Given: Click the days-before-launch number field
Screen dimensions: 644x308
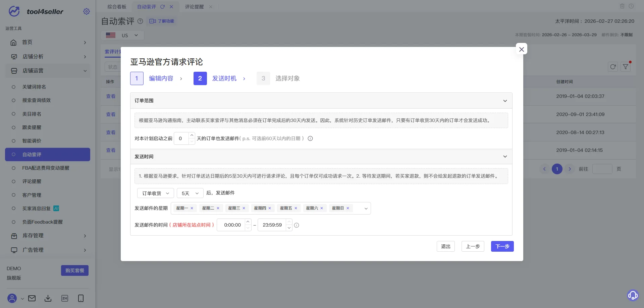Looking at the screenshot, I should pyautogui.click(x=181, y=138).
